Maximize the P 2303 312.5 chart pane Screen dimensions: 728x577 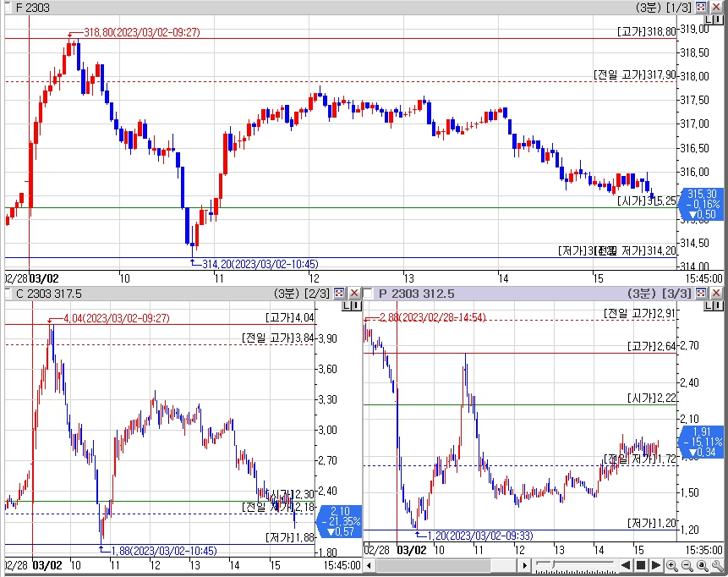(701, 293)
